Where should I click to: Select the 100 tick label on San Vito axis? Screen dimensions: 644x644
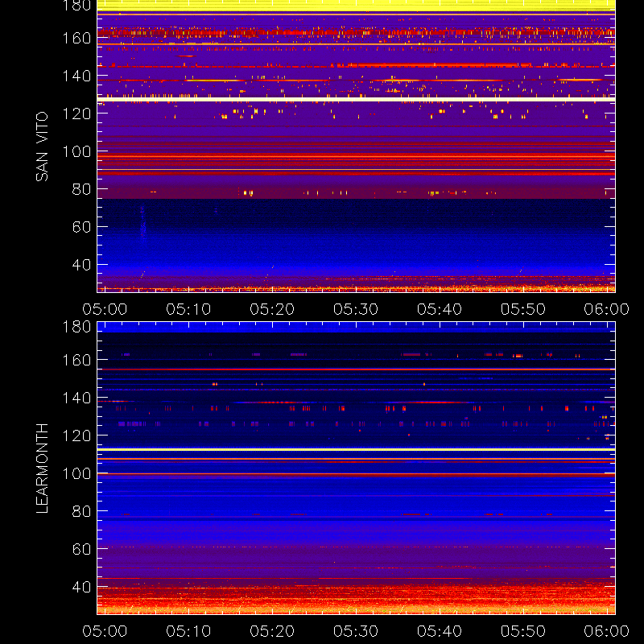76,151
